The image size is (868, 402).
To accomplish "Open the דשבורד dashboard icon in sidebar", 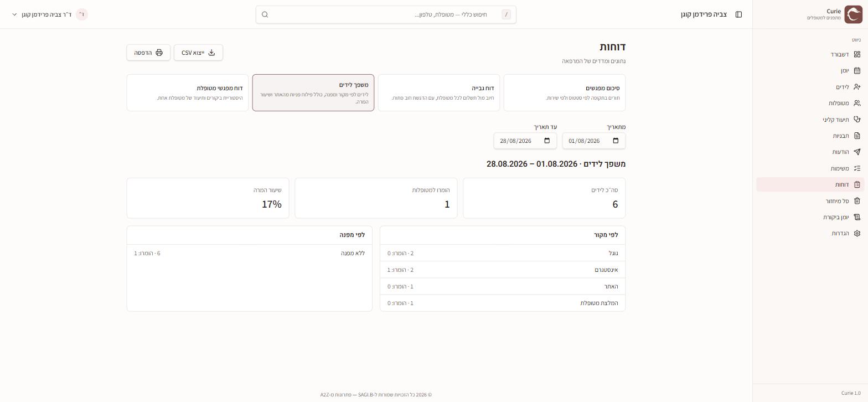I will point(857,54).
